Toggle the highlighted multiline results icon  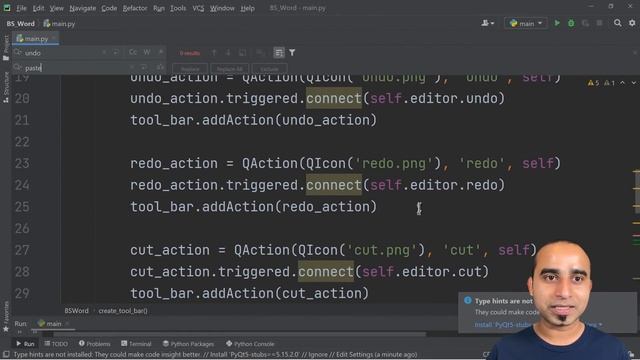[x=279, y=53]
